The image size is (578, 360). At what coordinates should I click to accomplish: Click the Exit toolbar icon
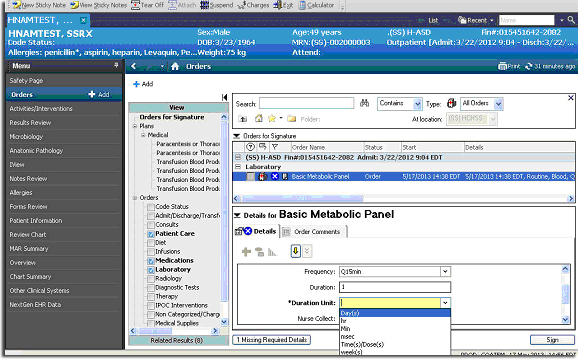pos(283,5)
